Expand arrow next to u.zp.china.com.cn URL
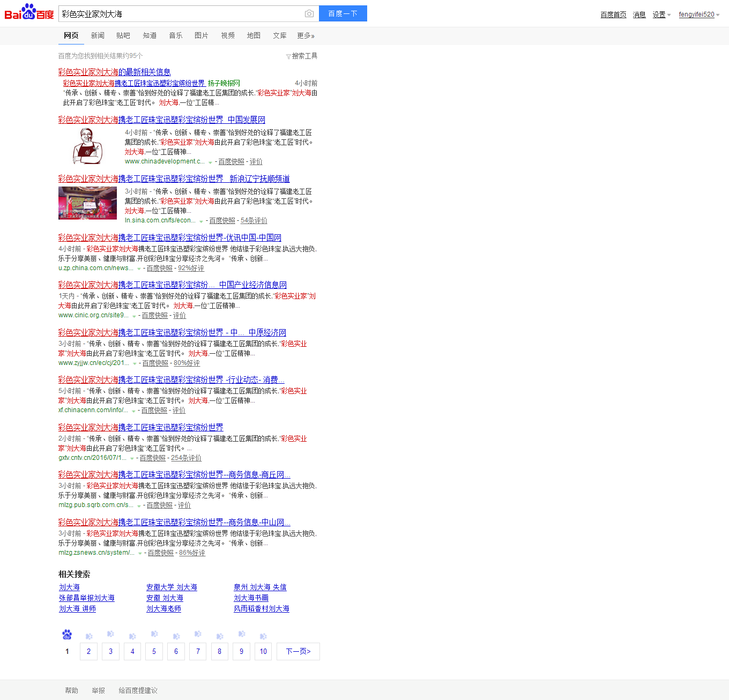 [x=139, y=269]
